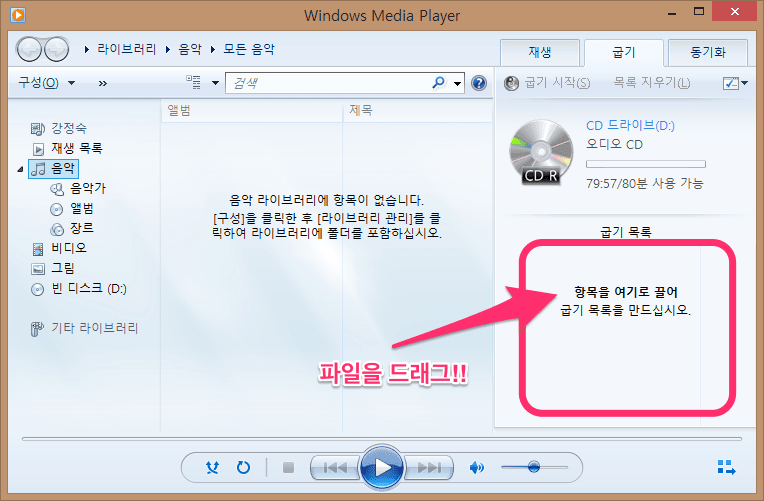Select 앨범 under music

pos(72,209)
